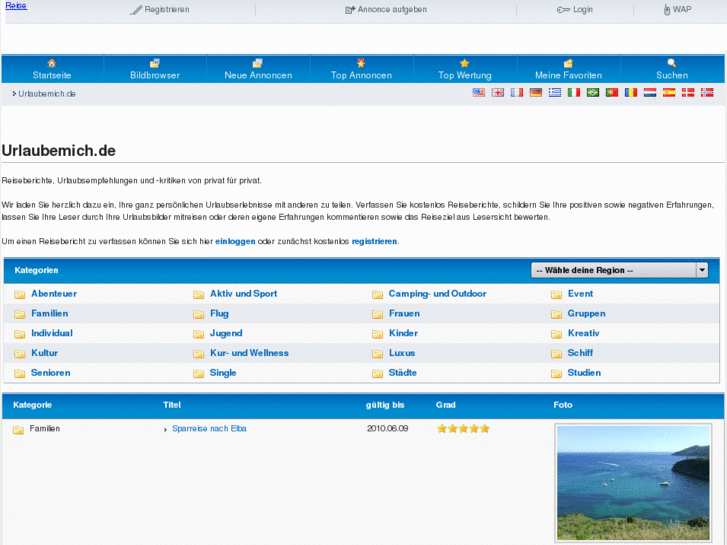Image resolution: width=727 pixels, height=545 pixels.
Task: Click the five-star rating for Elba listing
Action: coord(463,428)
